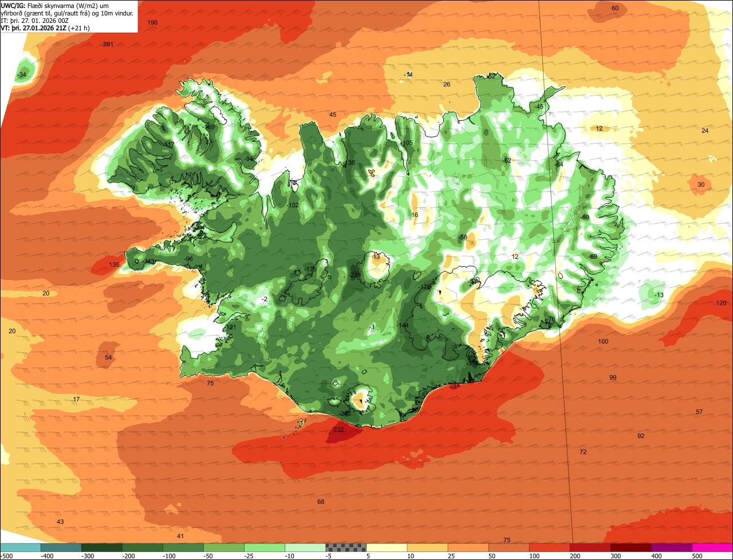Click the 196 value in the northwest sea
This screenshot has width=733, height=560.
152,22
